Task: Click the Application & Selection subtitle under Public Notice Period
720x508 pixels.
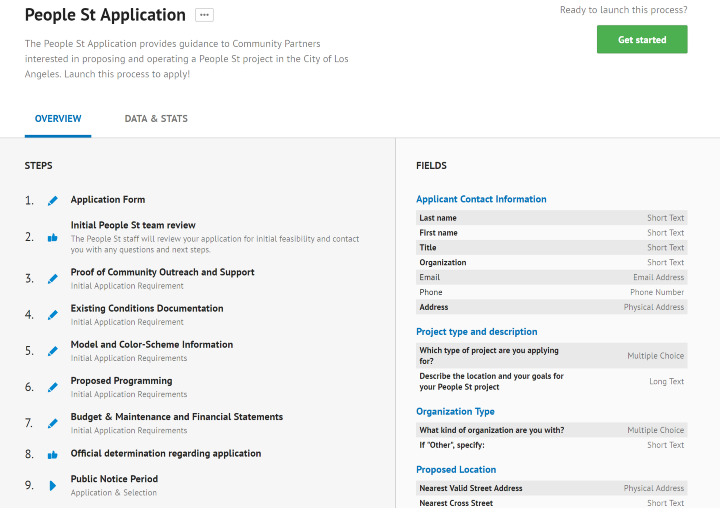Action: pos(114,492)
